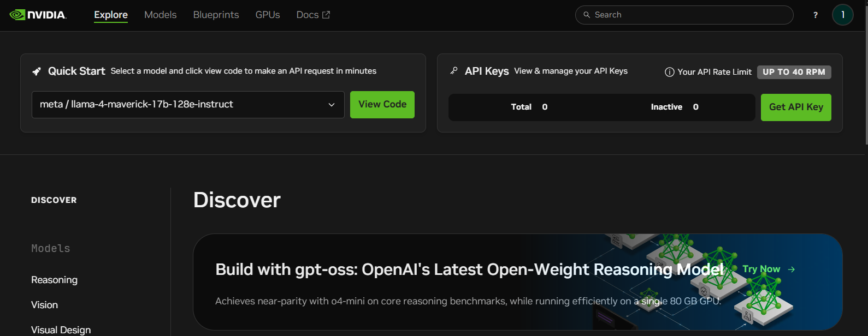This screenshot has height=336, width=868.
Task: Click the Quick Start rocket icon
Action: (x=37, y=71)
